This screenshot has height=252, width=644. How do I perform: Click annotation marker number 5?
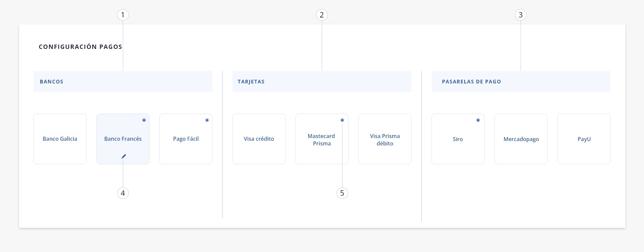[342, 193]
